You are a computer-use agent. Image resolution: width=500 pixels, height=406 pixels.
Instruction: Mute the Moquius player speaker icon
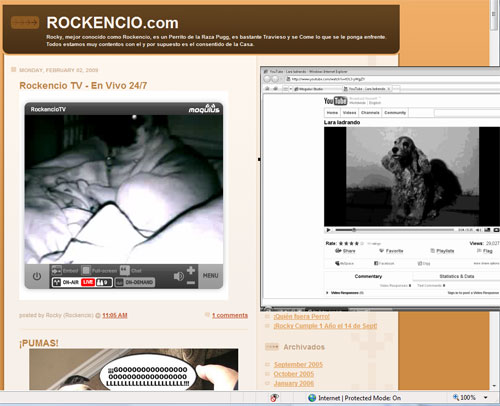(179, 276)
